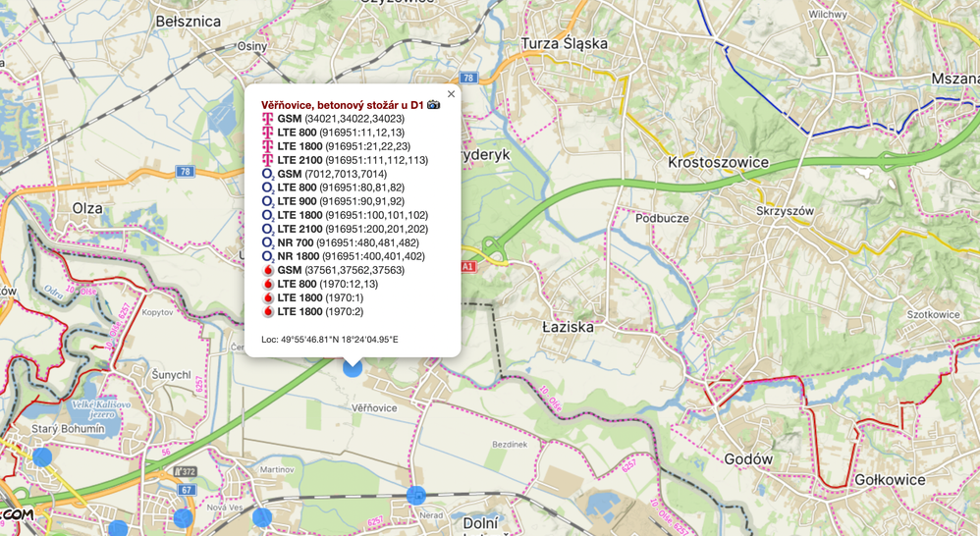980x536 pixels.
Task: Close the Věřňovice transmitter popup
Action: tap(452, 94)
